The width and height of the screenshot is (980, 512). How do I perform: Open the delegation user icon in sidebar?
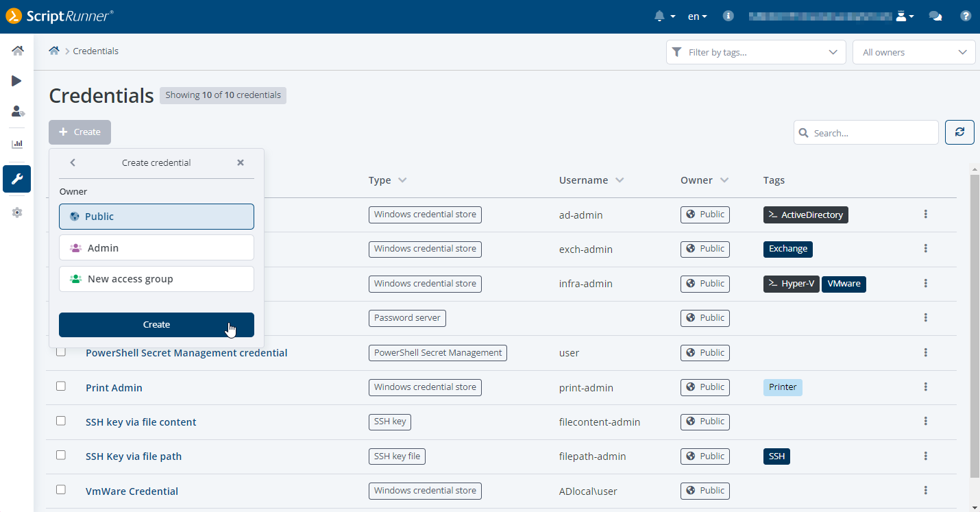coord(18,111)
